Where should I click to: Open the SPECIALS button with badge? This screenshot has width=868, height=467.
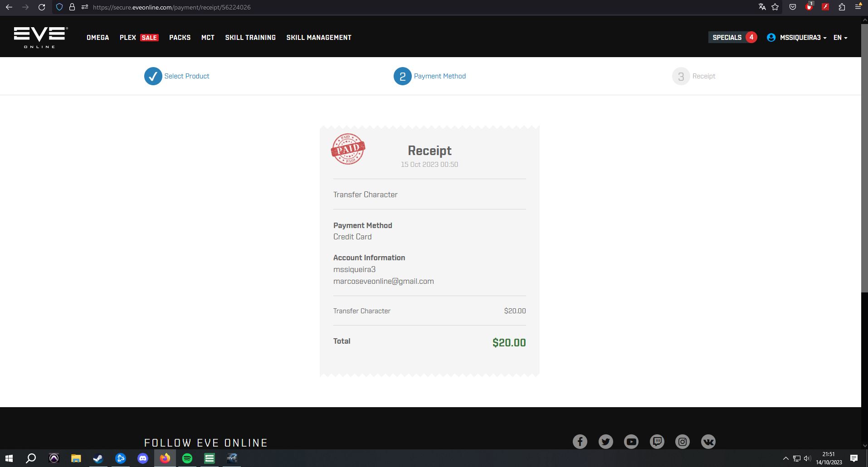(x=733, y=37)
